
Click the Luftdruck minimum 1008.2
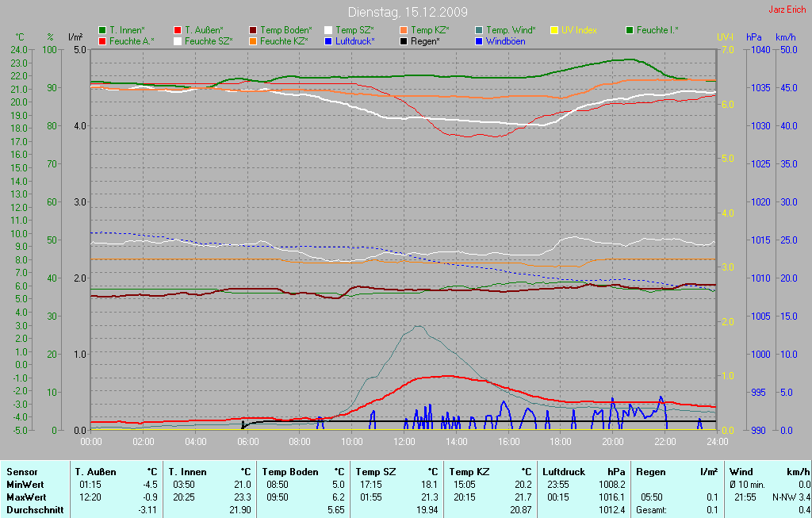point(612,485)
